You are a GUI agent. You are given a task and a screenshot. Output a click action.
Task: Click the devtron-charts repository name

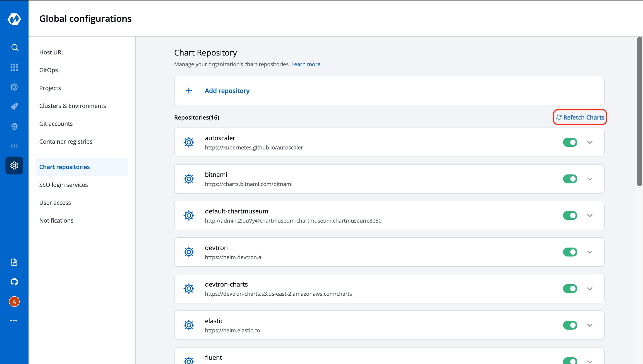tap(226, 284)
